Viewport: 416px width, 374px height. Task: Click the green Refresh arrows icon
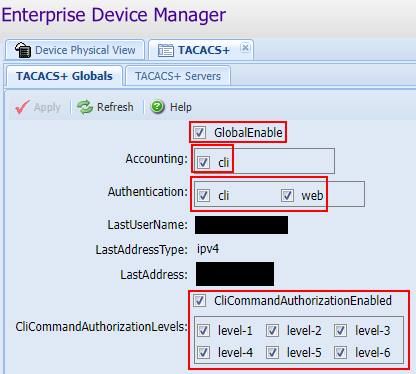pos(85,107)
